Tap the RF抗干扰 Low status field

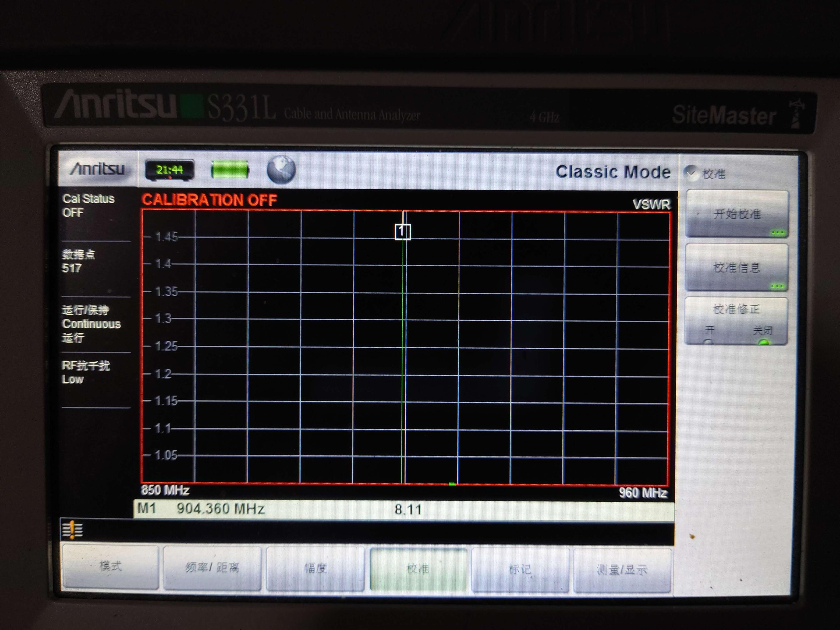point(86,372)
